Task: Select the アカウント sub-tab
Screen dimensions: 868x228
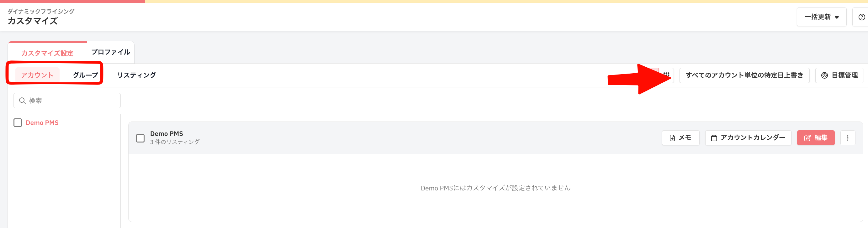Action: pyautogui.click(x=37, y=75)
